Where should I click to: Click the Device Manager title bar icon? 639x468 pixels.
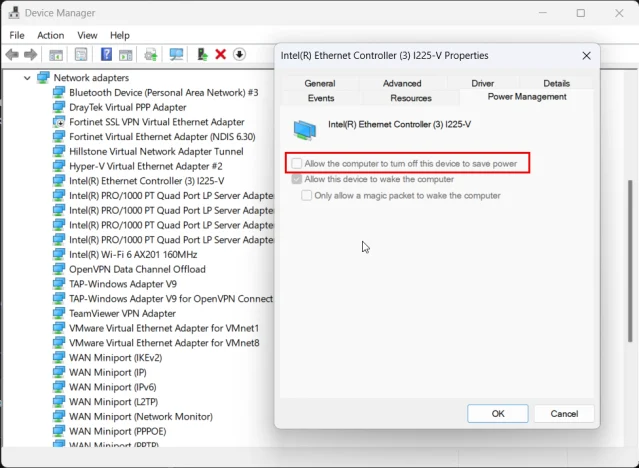14,13
